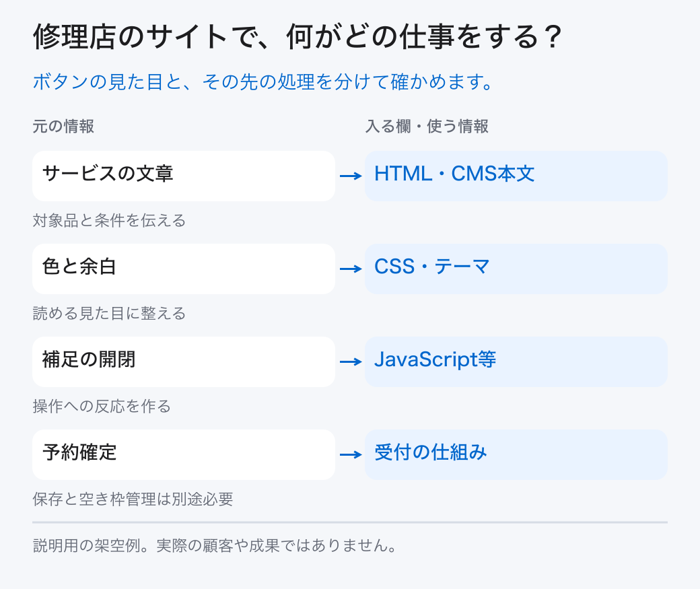Select the HTML・CMS本文 card
The height and width of the screenshot is (589, 700).
click(516, 176)
